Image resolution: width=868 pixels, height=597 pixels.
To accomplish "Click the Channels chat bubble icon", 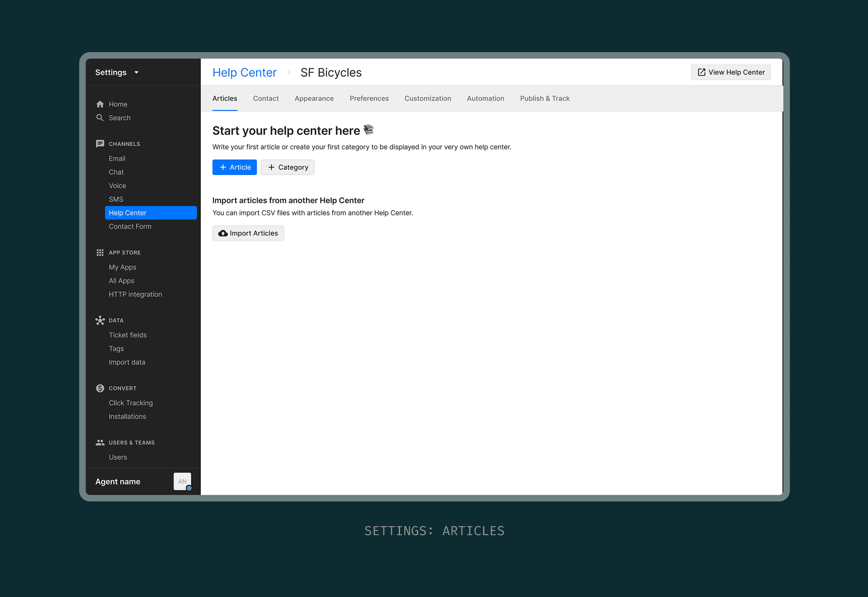I will tap(100, 144).
